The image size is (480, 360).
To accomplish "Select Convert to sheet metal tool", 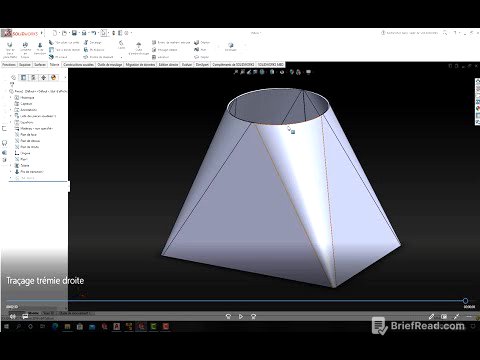I will pyautogui.click(x=25, y=50).
